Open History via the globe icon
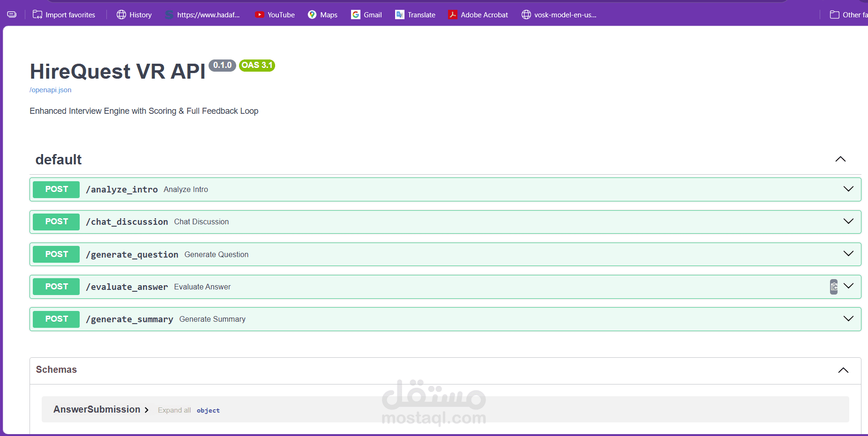 [121, 15]
